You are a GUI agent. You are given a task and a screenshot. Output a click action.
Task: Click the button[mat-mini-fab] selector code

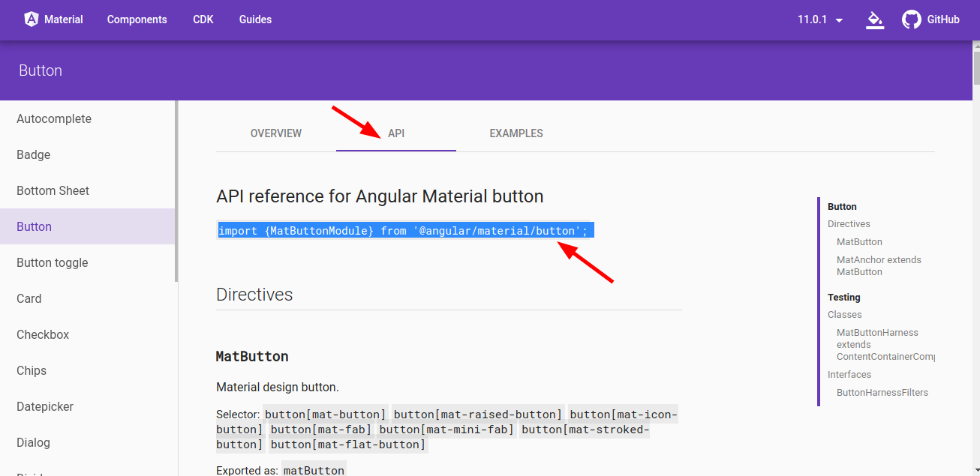click(x=446, y=430)
